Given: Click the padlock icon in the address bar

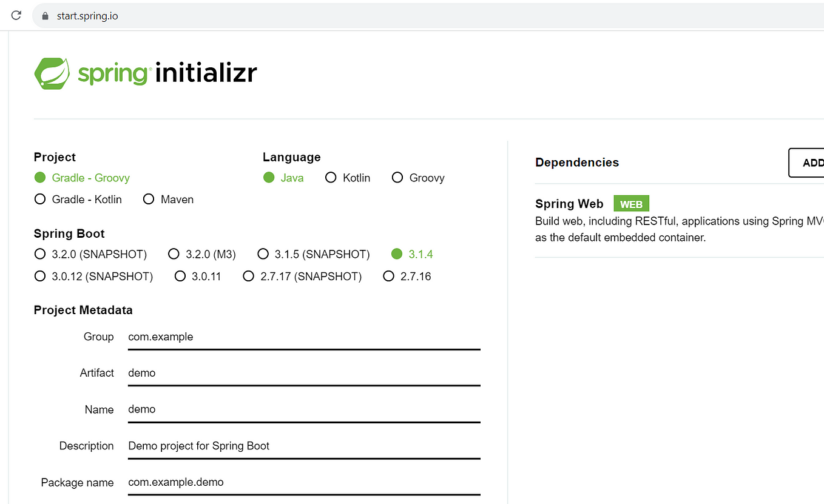Looking at the screenshot, I should (44, 15).
